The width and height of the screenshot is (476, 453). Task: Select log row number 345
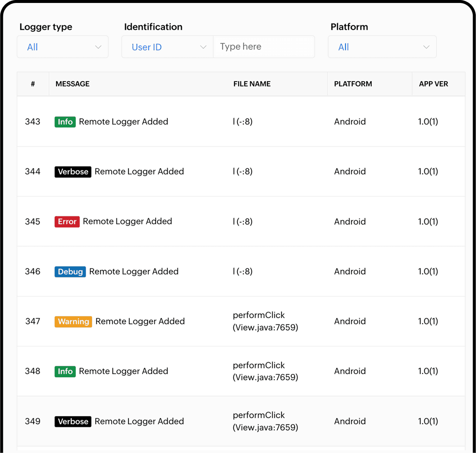pyautogui.click(x=32, y=222)
